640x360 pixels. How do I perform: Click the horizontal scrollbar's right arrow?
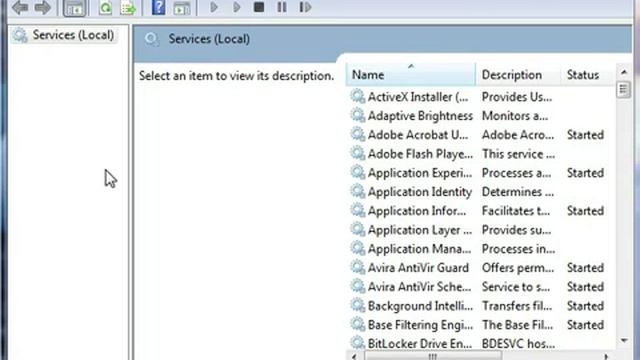606,357
